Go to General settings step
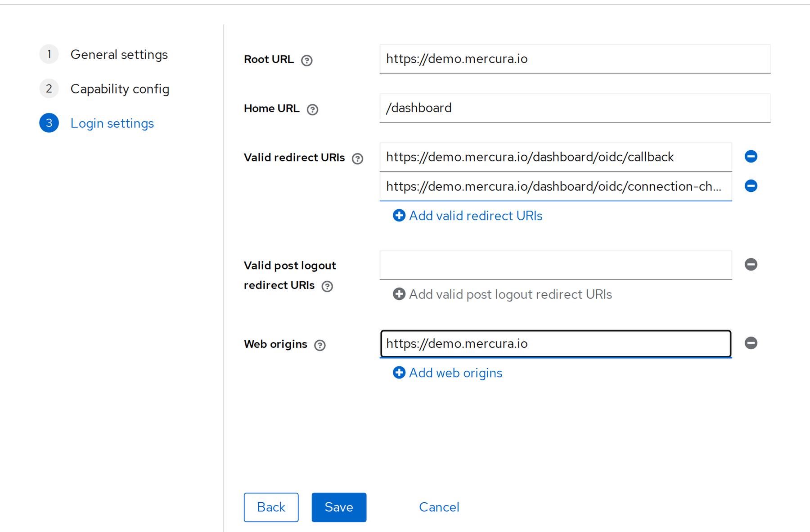The height and width of the screenshot is (532, 810). click(x=104, y=54)
